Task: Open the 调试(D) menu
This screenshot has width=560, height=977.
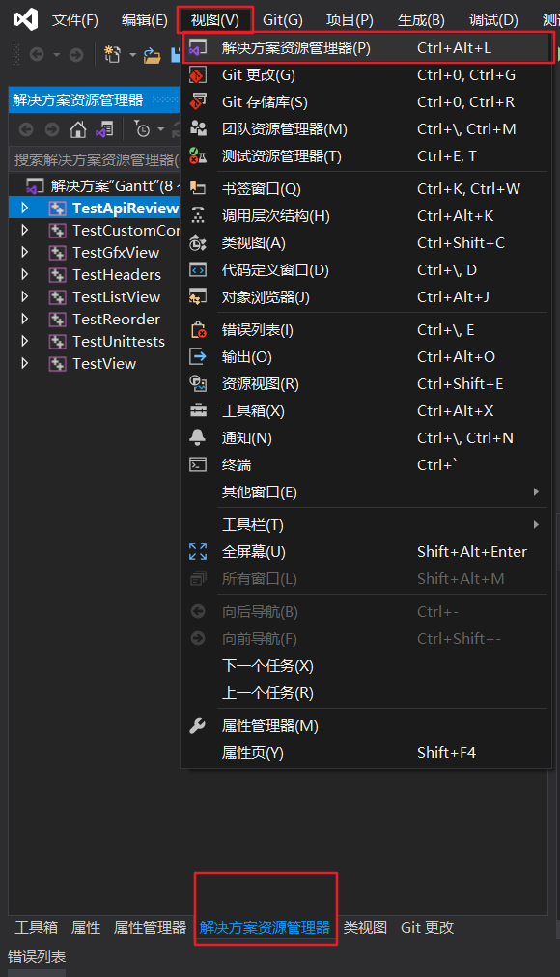Action: tap(493, 20)
